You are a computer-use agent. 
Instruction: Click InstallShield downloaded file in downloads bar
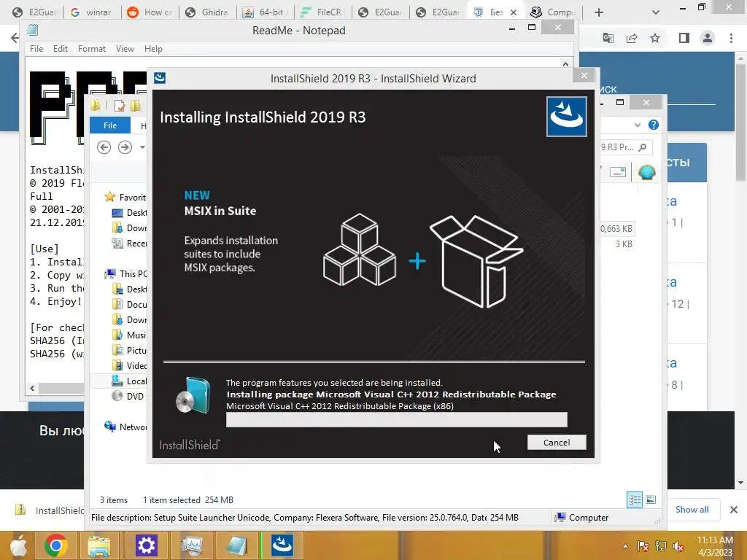point(50,510)
